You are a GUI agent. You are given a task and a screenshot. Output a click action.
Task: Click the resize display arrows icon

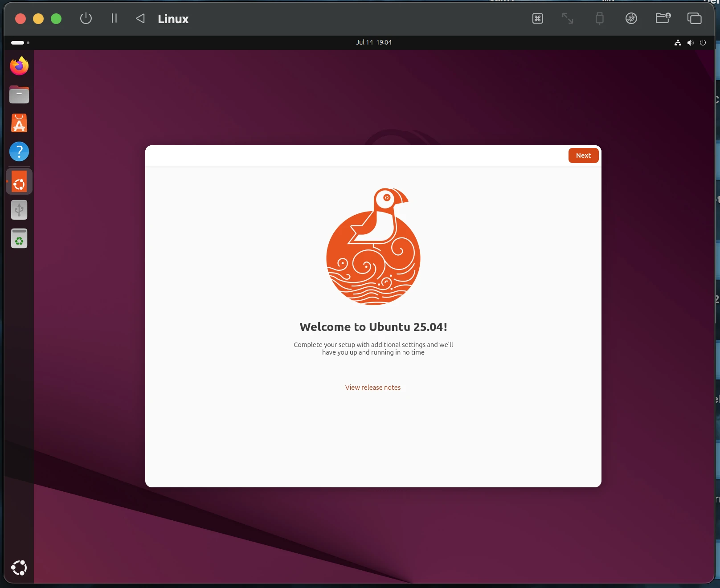click(x=568, y=18)
